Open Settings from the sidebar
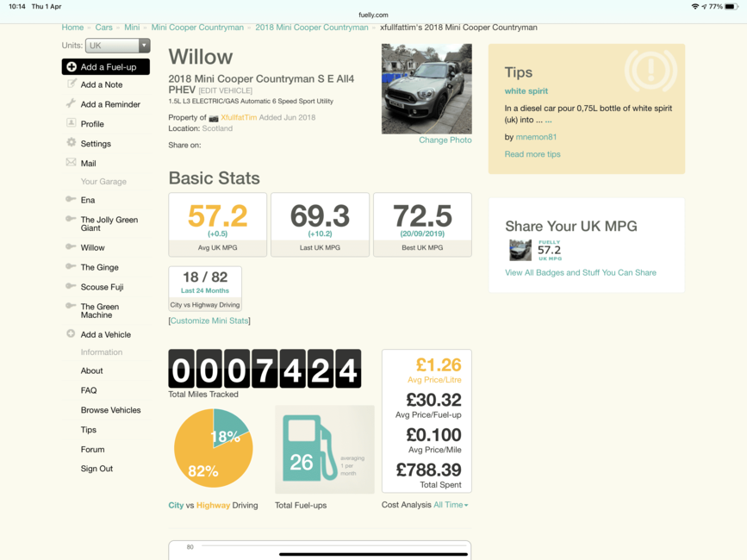Image resolution: width=747 pixels, height=560 pixels. click(96, 144)
